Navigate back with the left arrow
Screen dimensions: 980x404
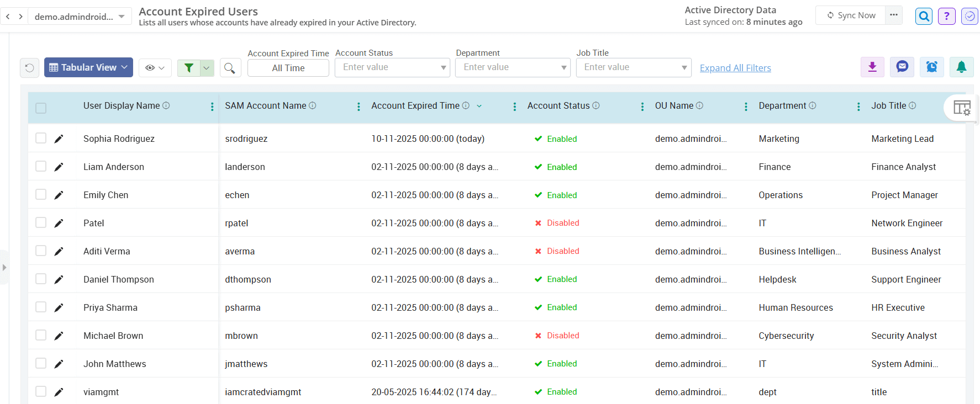[x=8, y=17]
